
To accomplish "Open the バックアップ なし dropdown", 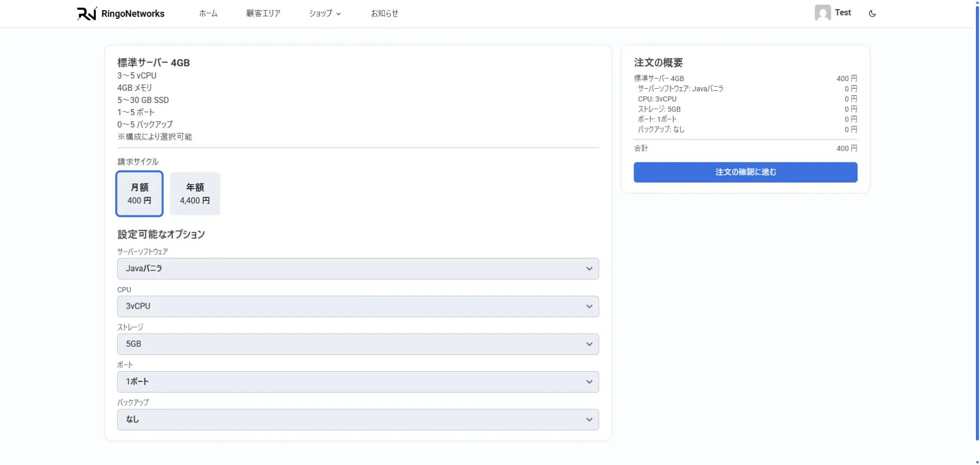I will tap(358, 419).
